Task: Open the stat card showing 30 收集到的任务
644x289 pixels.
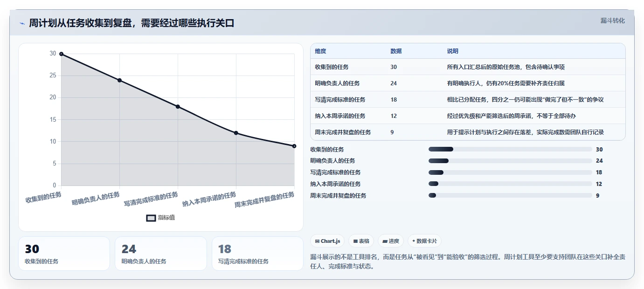Action: [64, 254]
